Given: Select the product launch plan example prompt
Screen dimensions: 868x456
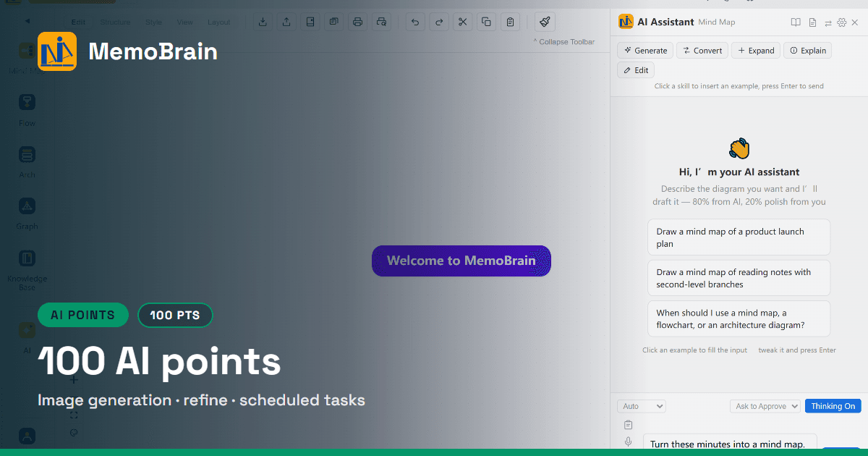Looking at the screenshot, I should (739, 237).
